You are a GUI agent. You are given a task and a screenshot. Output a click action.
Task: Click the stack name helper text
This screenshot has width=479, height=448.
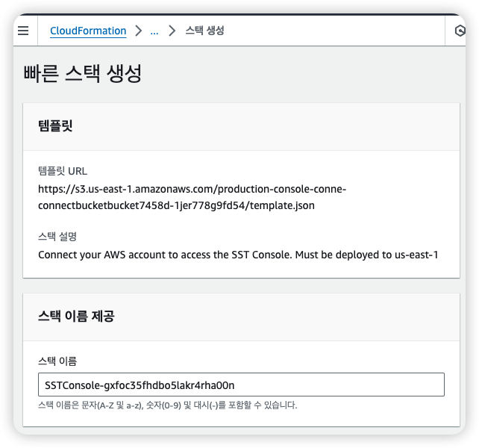(x=168, y=405)
